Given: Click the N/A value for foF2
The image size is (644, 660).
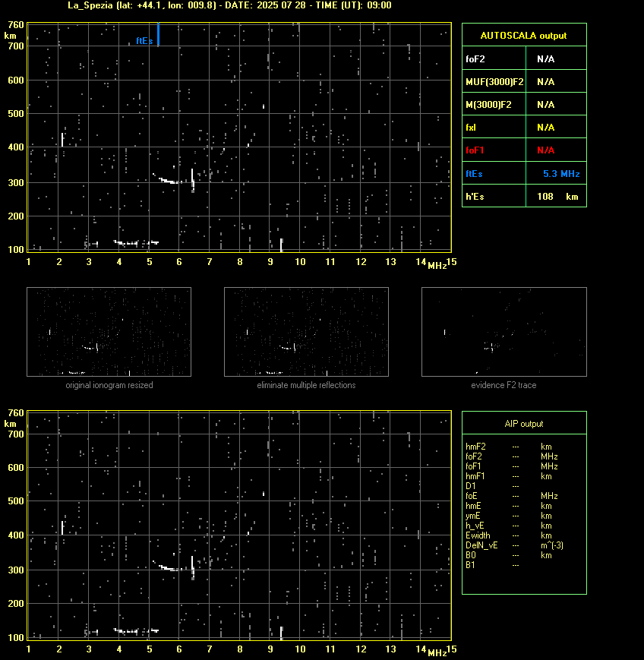Looking at the screenshot, I should tap(545, 59).
